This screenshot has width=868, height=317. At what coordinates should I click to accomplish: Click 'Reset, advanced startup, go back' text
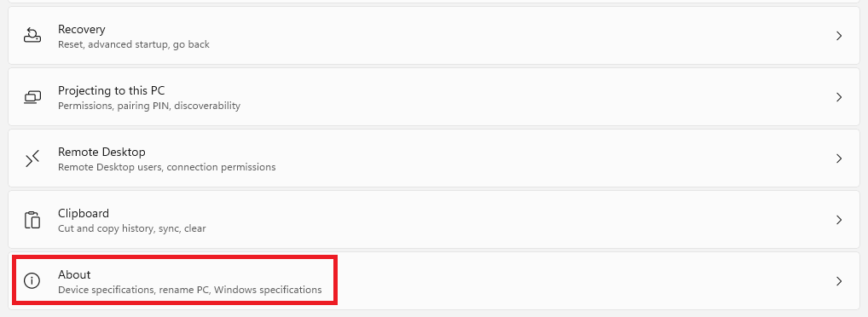point(133,44)
